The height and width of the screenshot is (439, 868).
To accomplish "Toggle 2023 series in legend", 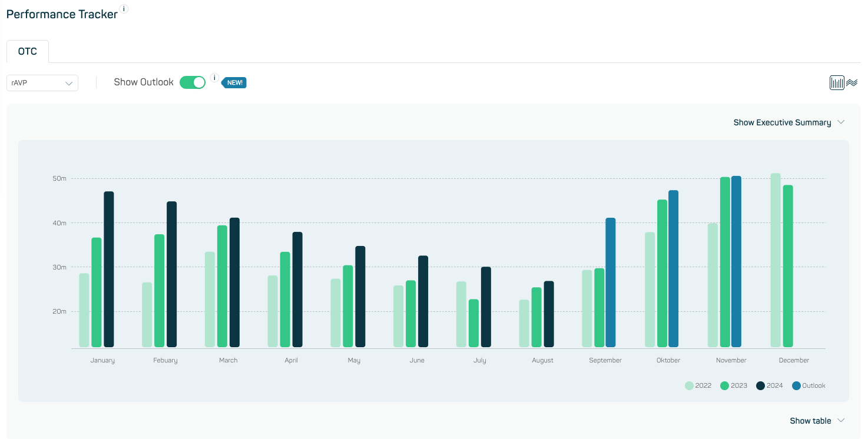I will pos(734,386).
